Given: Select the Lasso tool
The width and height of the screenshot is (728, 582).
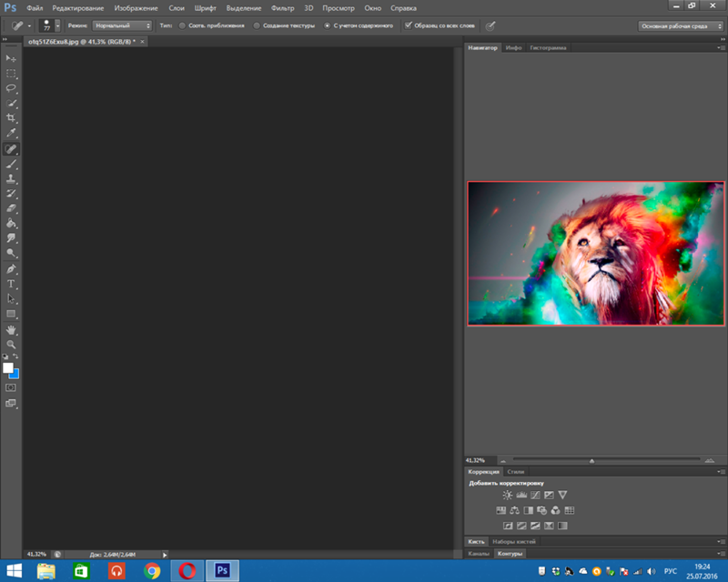Looking at the screenshot, I should [x=12, y=88].
